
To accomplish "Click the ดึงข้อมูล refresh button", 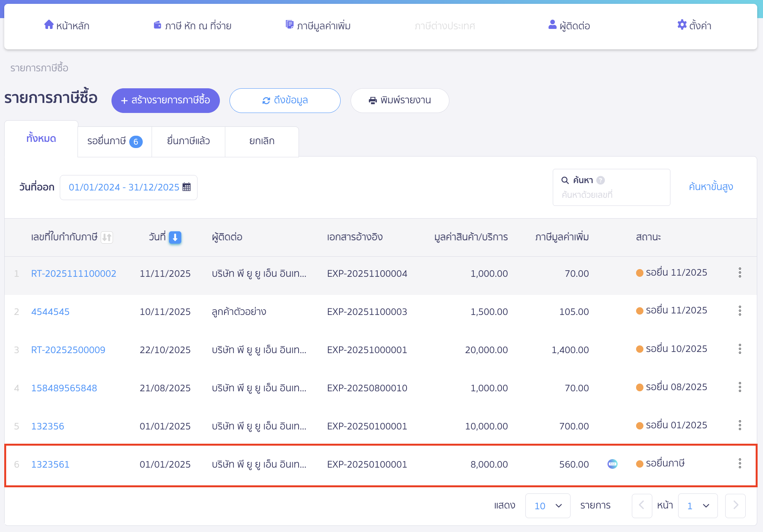I will (285, 100).
